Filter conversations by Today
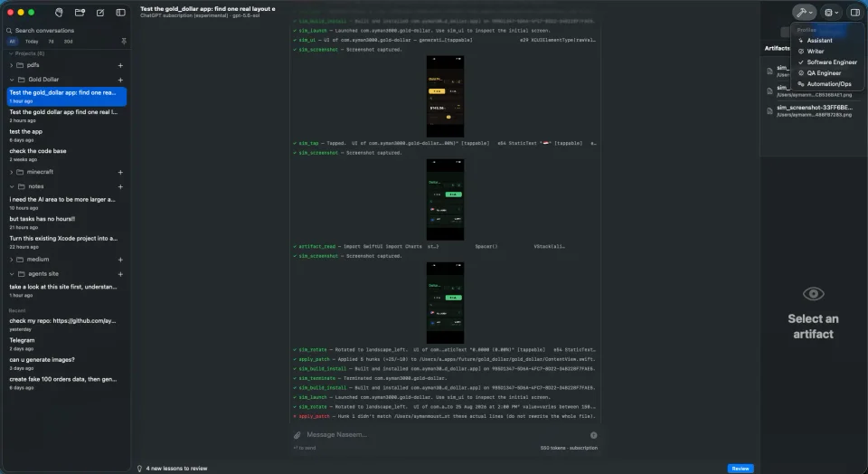 pyautogui.click(x=32, y=42)
